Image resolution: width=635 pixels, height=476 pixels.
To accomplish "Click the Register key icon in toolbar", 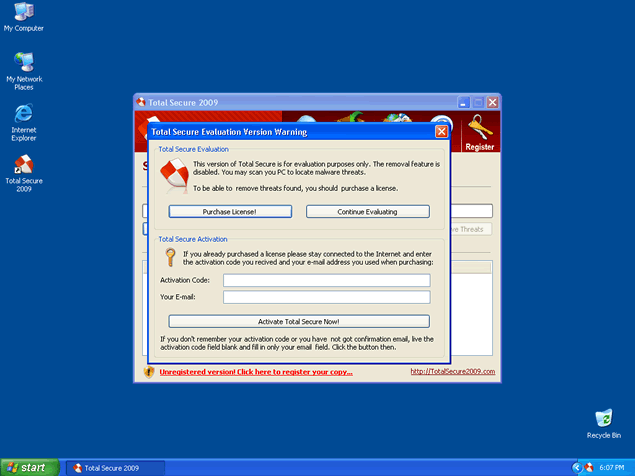I will pos(479,130).
